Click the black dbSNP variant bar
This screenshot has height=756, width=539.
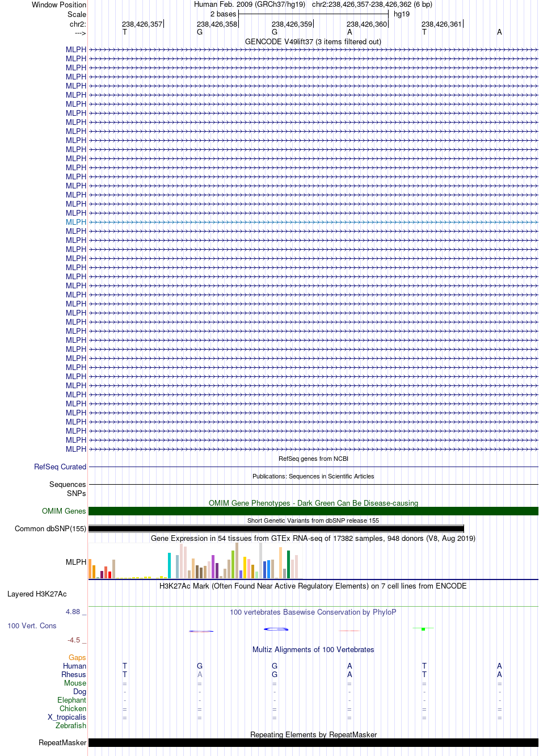pos(276,528)
